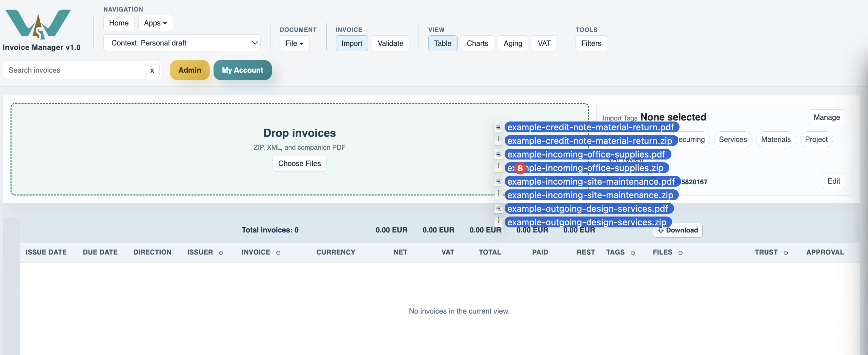Click the TRUST column filter icon
Screen dimensions: 868x355
pos(786,253)
